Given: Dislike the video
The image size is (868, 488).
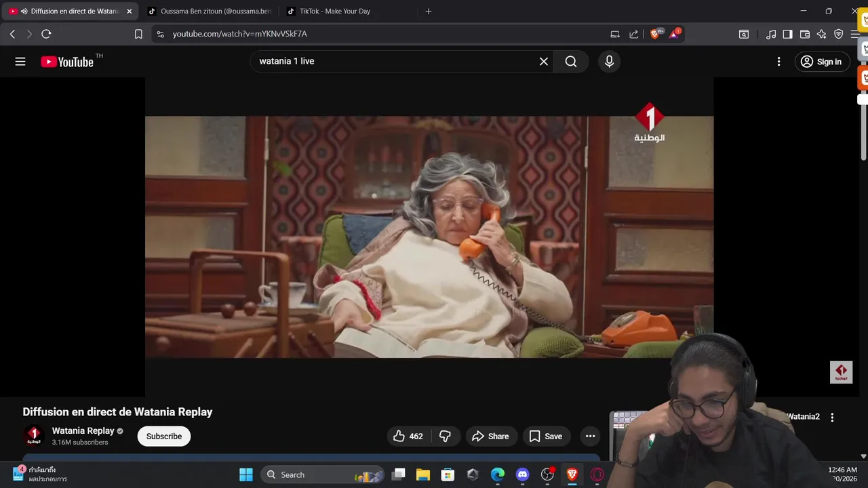Looking at the screenshot, I should [x=446, y=436].
